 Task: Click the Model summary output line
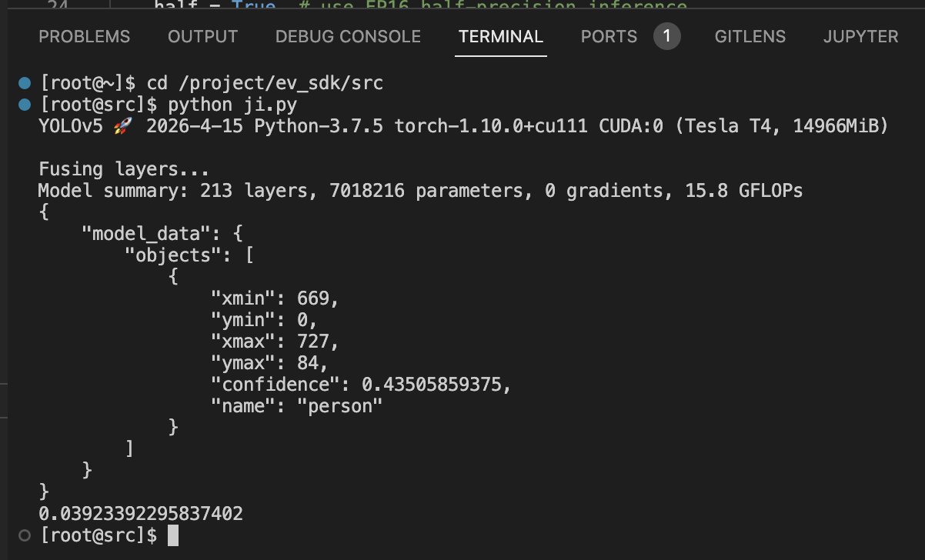(x=420, y=190)
